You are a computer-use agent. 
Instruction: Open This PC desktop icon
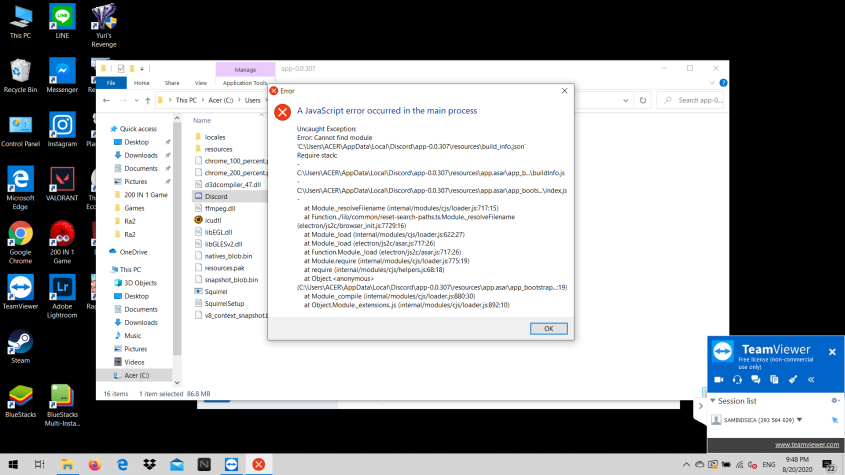(20, 22)
